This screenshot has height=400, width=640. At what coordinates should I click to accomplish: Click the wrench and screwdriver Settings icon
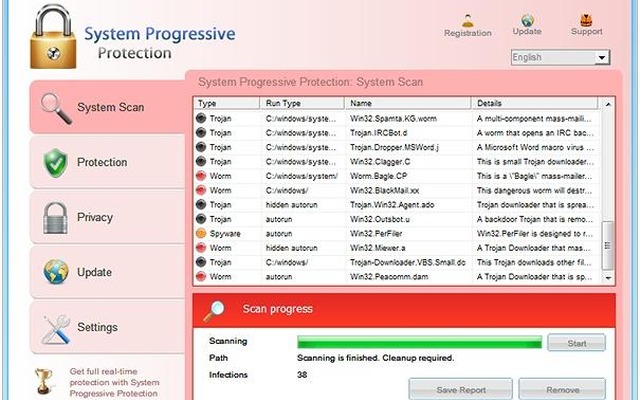56,329
